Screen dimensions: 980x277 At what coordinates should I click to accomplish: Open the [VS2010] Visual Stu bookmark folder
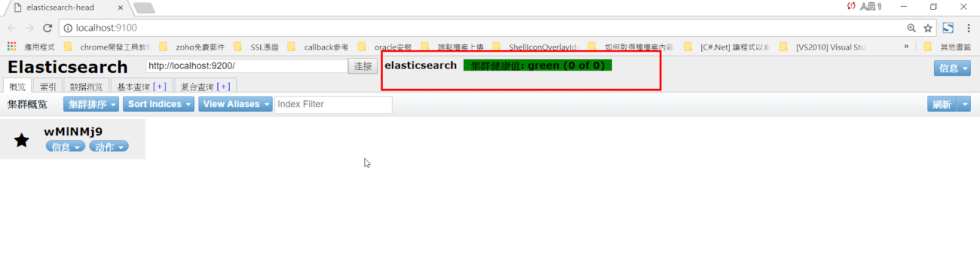[823, 47]
